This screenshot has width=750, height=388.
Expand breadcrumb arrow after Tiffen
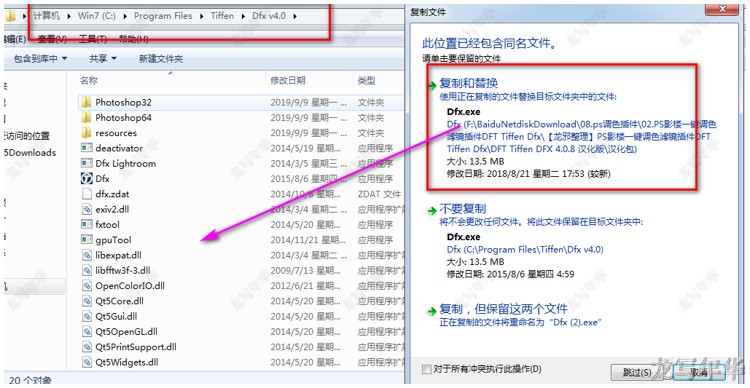point(243,16)
